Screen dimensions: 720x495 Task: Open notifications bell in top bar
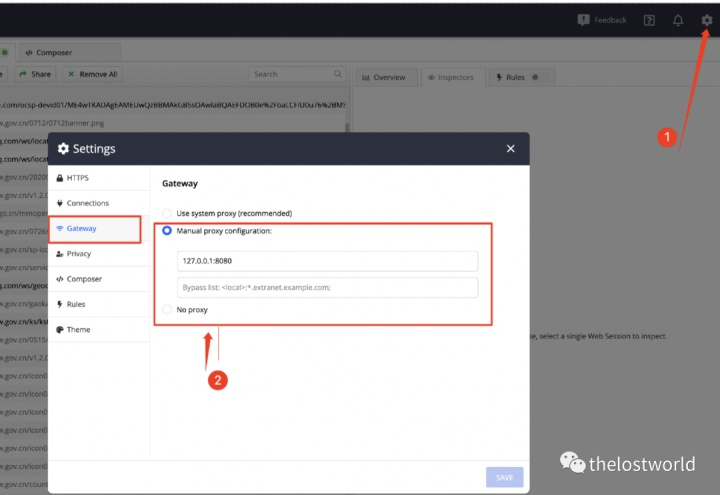tap(678, 20)
